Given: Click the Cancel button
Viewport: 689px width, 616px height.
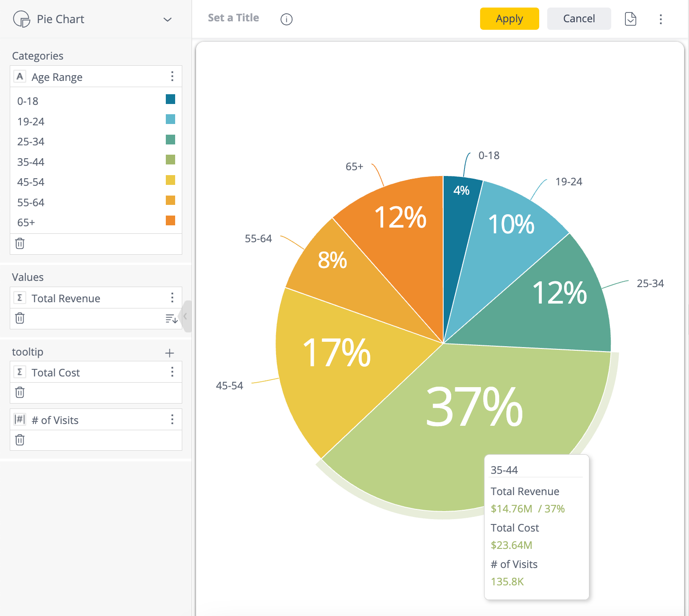Looking at the screenshot, I should click(x=579, y=19).
